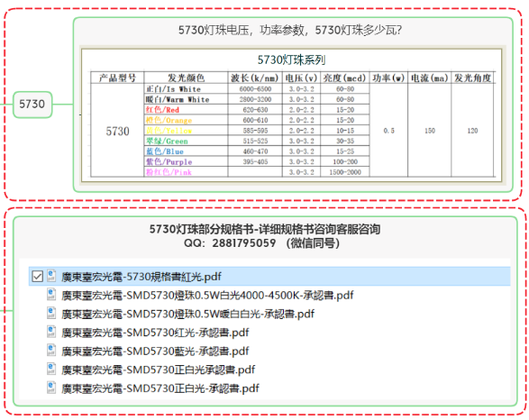The height and width of the screenshot is (420, 529).
Task: Click the 暖白/Warm White color row label
Action: [x=178, y=99]
